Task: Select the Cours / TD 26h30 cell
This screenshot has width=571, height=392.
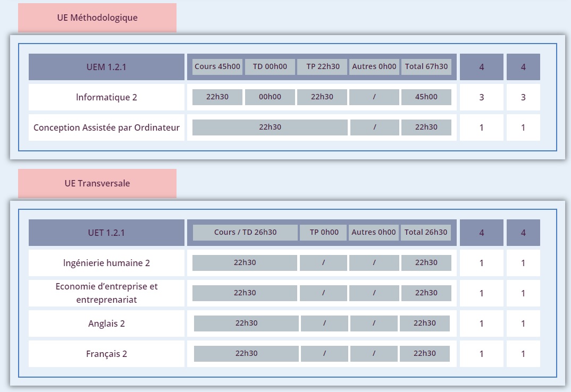Action: (245, 232)
